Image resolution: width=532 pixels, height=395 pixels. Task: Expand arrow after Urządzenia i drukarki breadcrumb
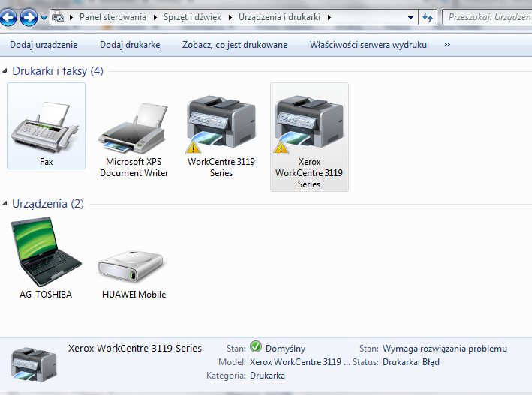tap(329, 18)
